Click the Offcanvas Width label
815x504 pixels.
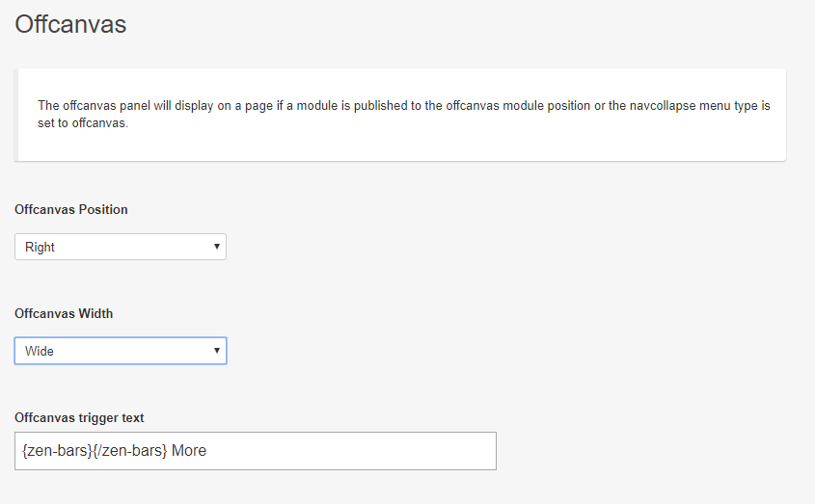coord(64,313)
